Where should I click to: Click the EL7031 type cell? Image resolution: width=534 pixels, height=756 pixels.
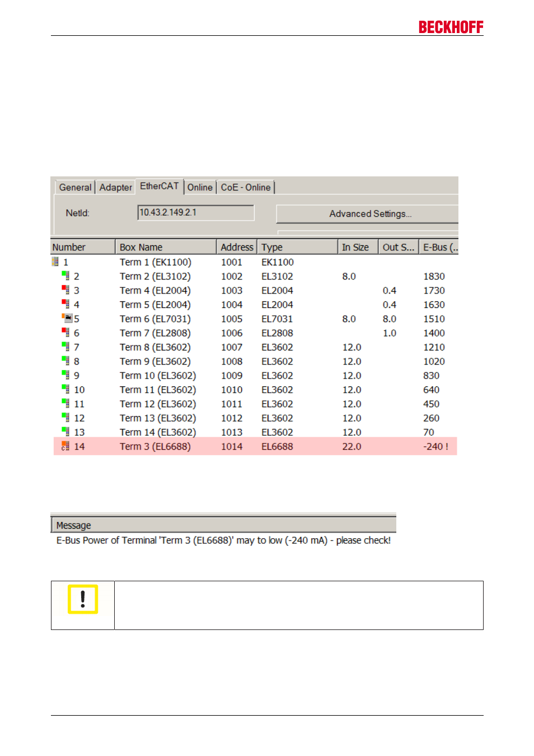point(277,319)
